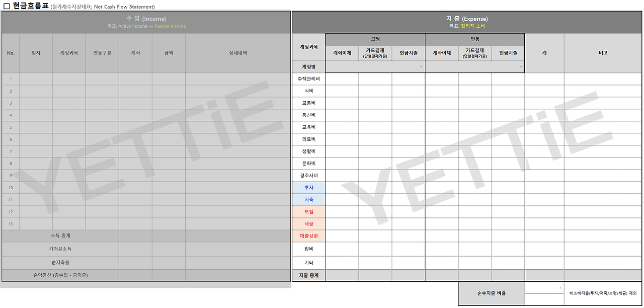This screenshot has height=308, width=644.
Task: Click the 지출 총계 row header
Action: 308,275
